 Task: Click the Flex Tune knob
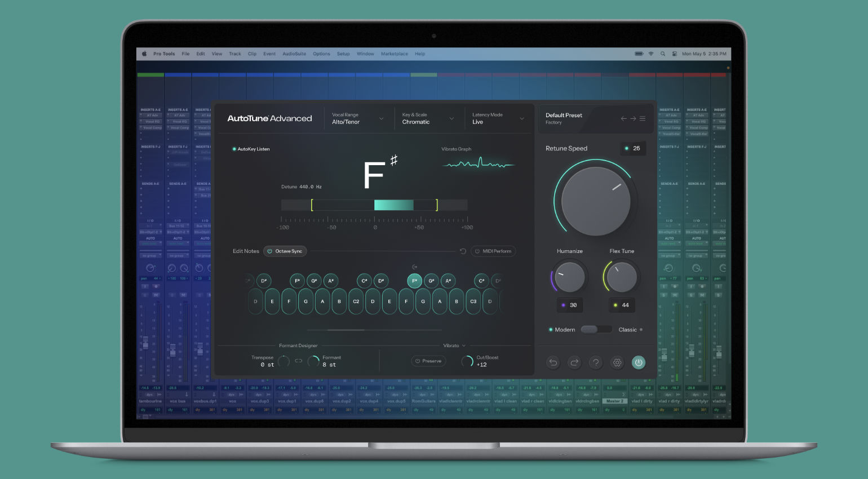(622, 277)
